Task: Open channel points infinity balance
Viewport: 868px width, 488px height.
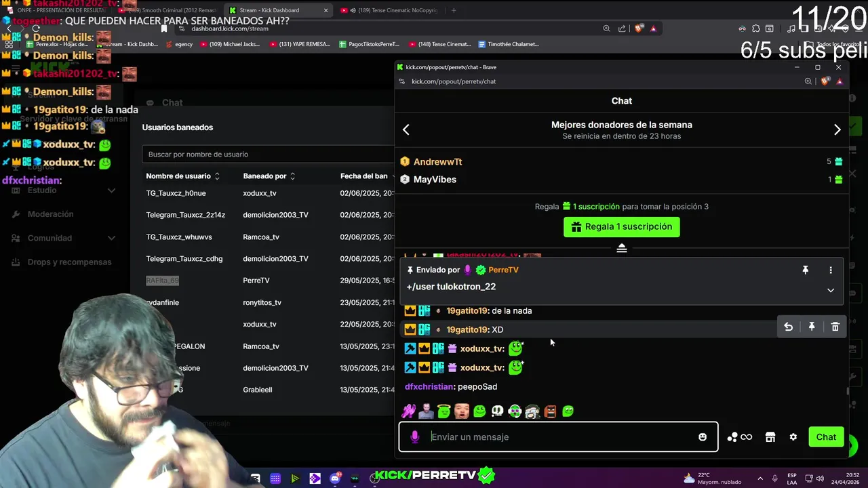Action: 739,437
